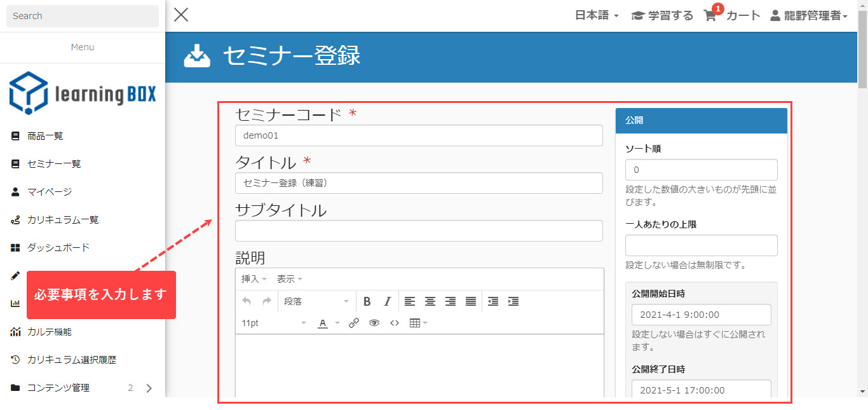The width and height of the screenshot is (868, 410).
Task: Click the Bold formatting icon
Action: pos(367,301)
